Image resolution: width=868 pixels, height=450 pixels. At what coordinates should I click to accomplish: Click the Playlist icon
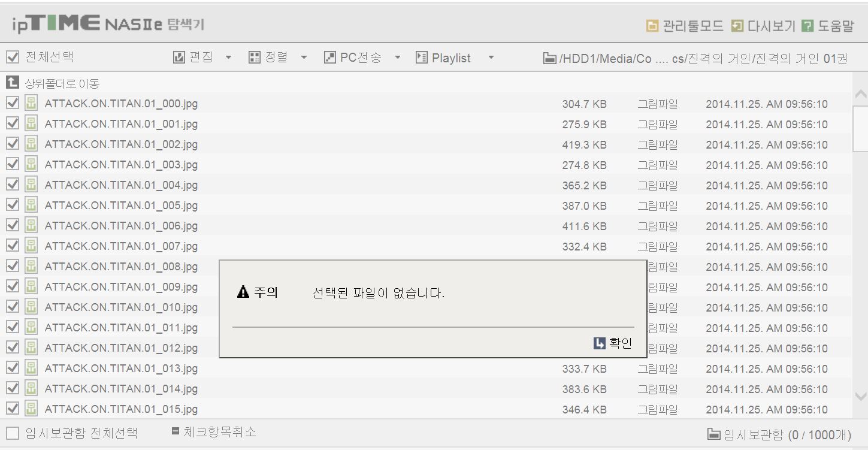click(422, 58)
